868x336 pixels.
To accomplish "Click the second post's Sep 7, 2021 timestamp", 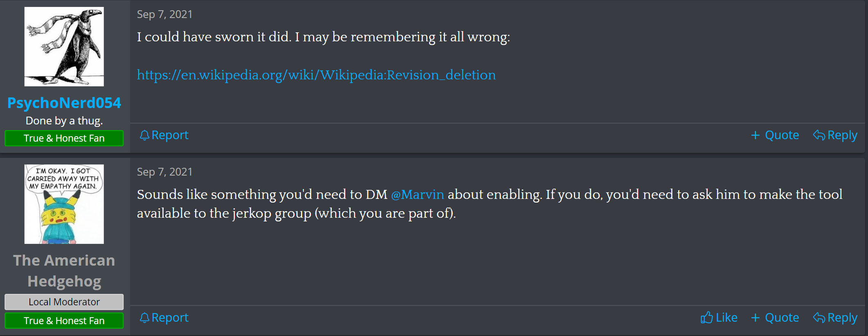I will click(x=164, y=172).
